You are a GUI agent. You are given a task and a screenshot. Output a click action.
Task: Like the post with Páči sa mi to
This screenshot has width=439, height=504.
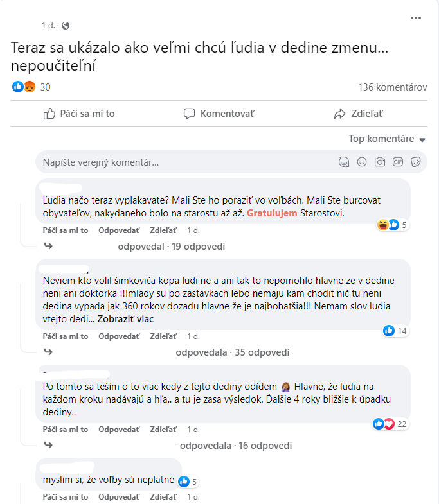point(79,114)
